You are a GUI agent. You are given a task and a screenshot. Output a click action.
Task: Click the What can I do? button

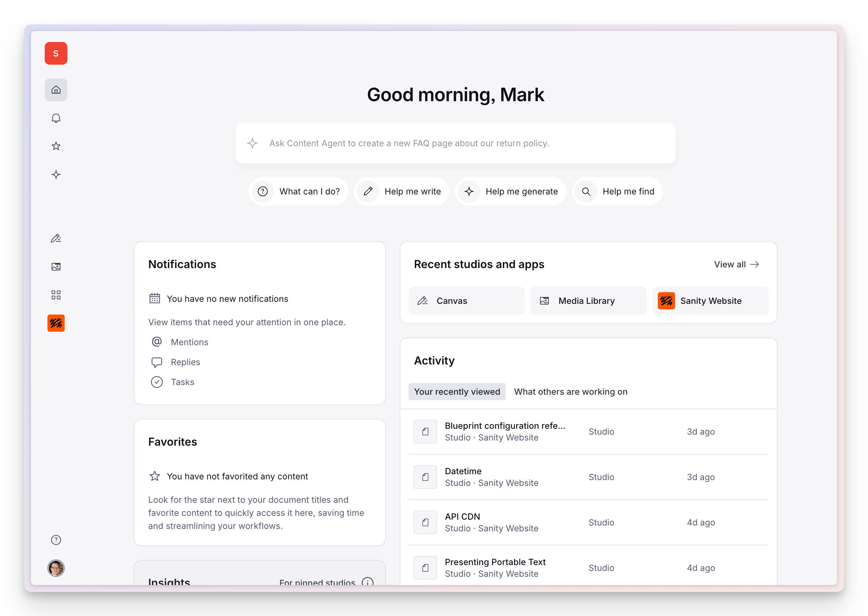point(299,192)
